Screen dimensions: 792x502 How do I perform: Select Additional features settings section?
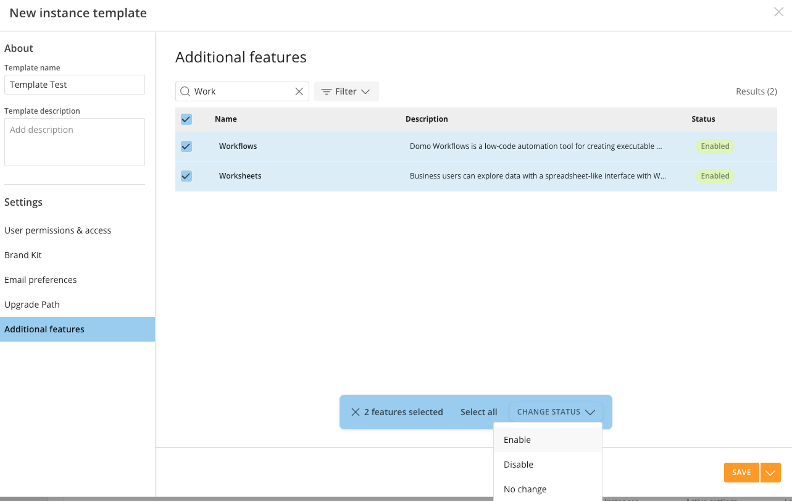[x=77, y=329]
